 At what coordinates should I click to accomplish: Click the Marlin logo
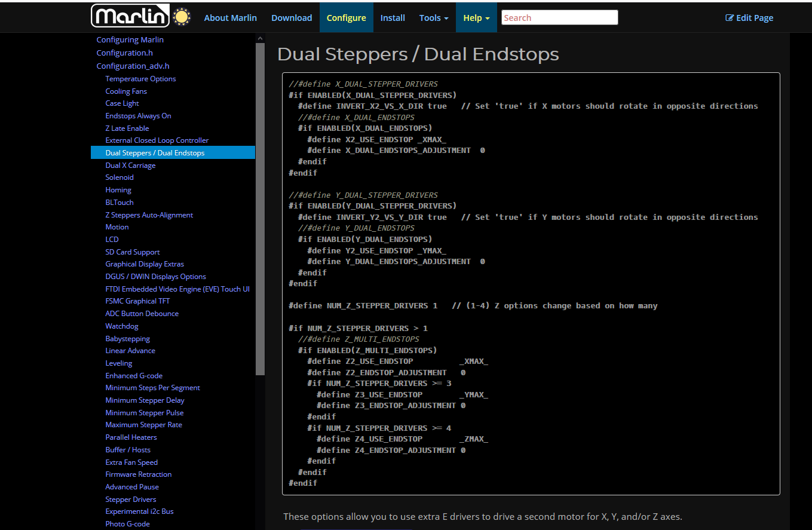(x=130, y=17)
